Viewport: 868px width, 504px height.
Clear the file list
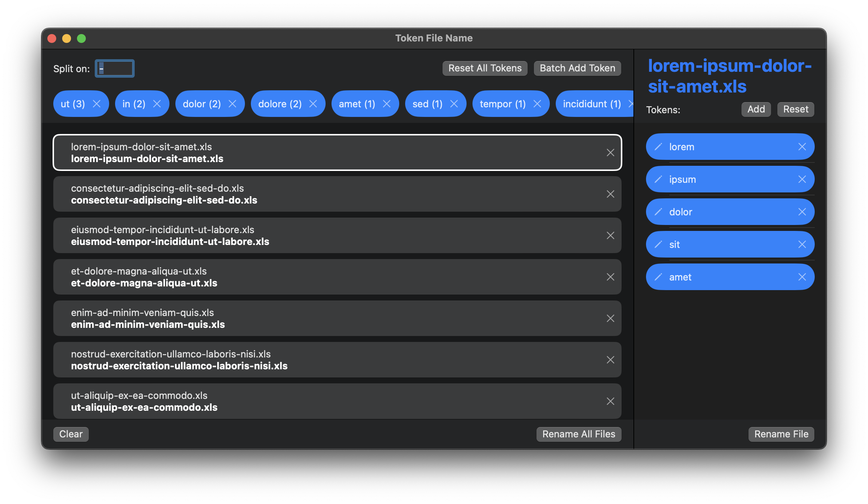click(x=71, y=434)
